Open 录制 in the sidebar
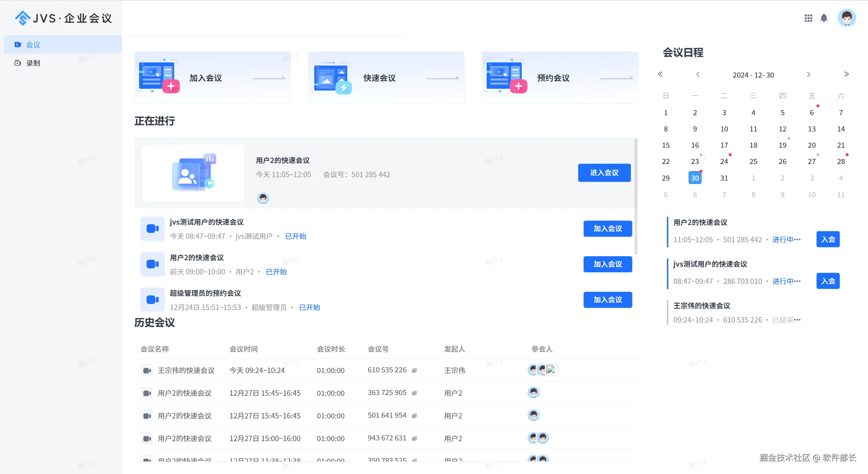 33,63
